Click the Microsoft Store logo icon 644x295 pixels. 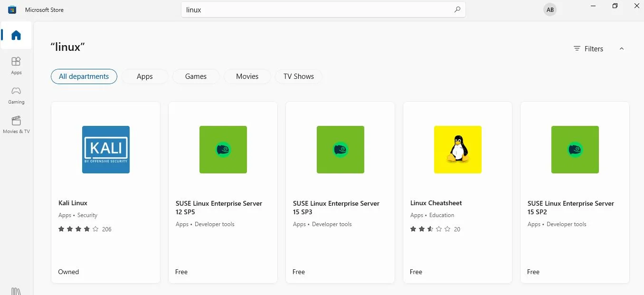pos(12,10)
